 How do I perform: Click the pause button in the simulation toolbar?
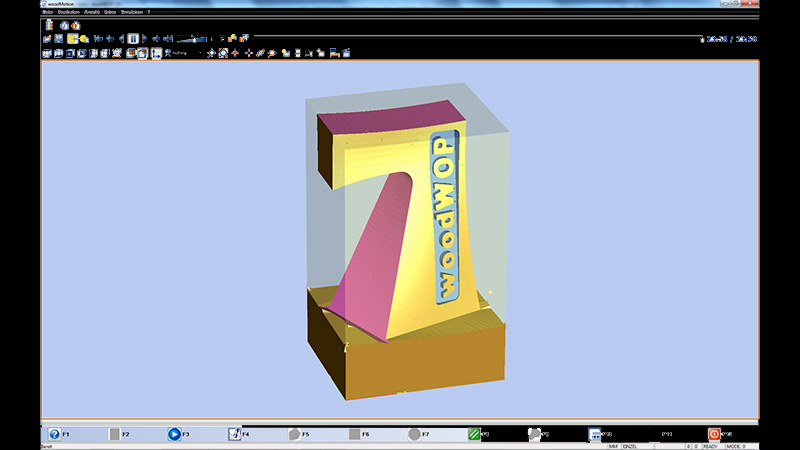(x=133, y=39)
